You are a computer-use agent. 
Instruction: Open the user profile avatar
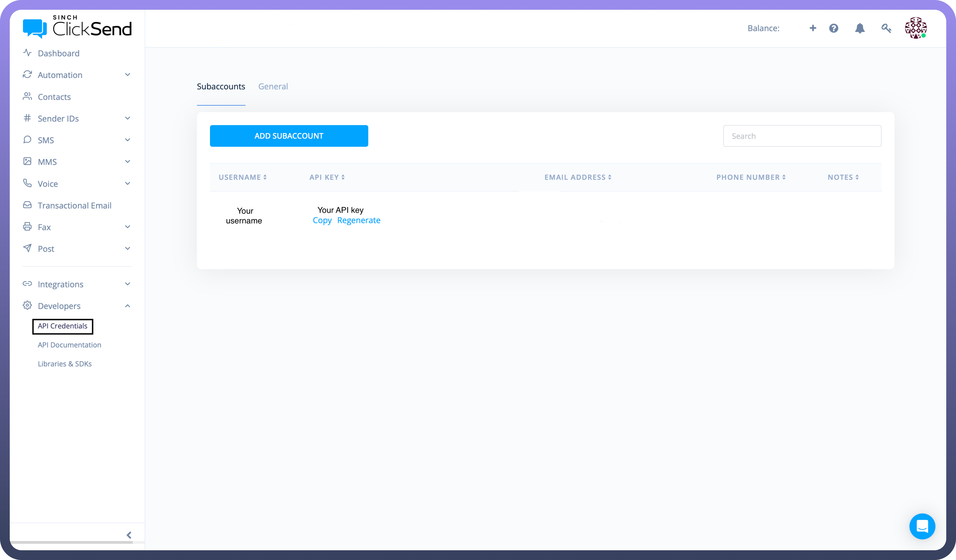tap(916, 28)
